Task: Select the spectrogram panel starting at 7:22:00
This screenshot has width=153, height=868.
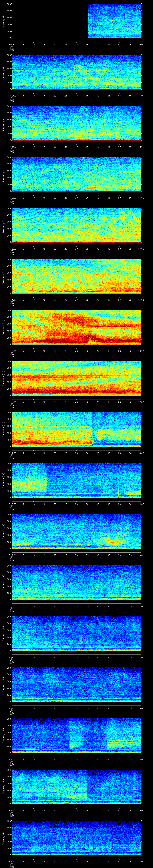Action: coord(77,685)
